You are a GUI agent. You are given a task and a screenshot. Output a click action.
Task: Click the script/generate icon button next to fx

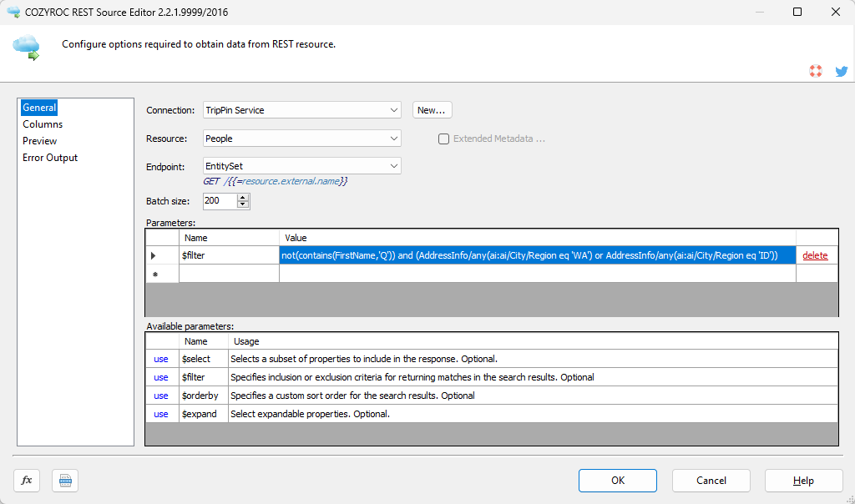coord(65,481)
